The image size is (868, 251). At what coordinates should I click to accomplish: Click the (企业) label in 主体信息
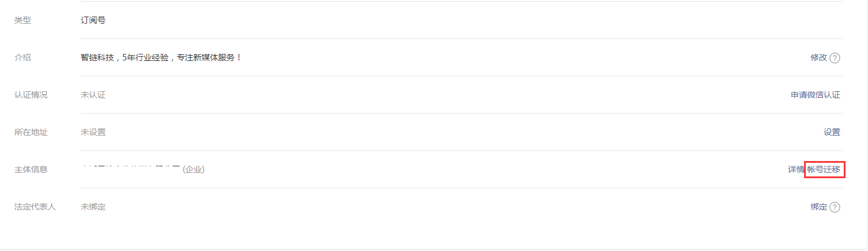click(194, 169)
